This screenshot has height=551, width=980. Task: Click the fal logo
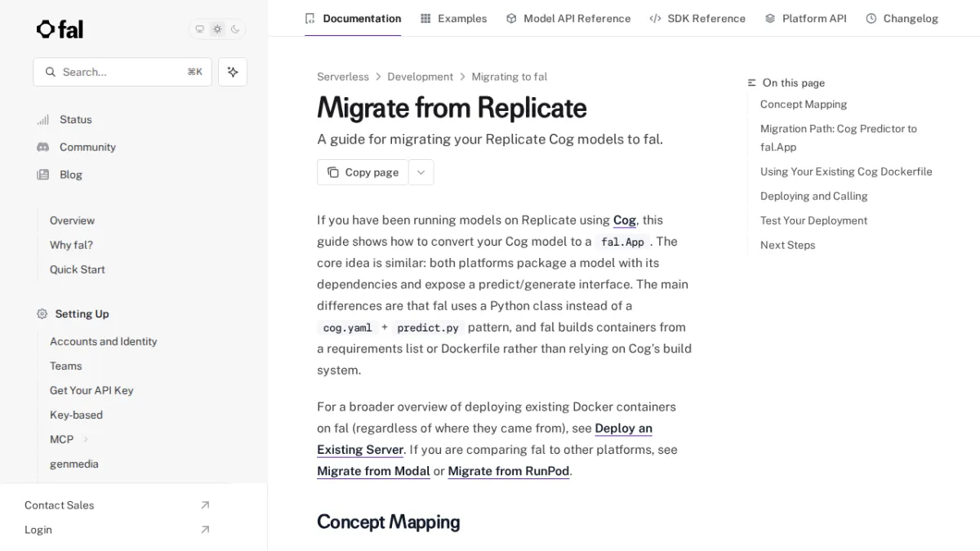60,29
